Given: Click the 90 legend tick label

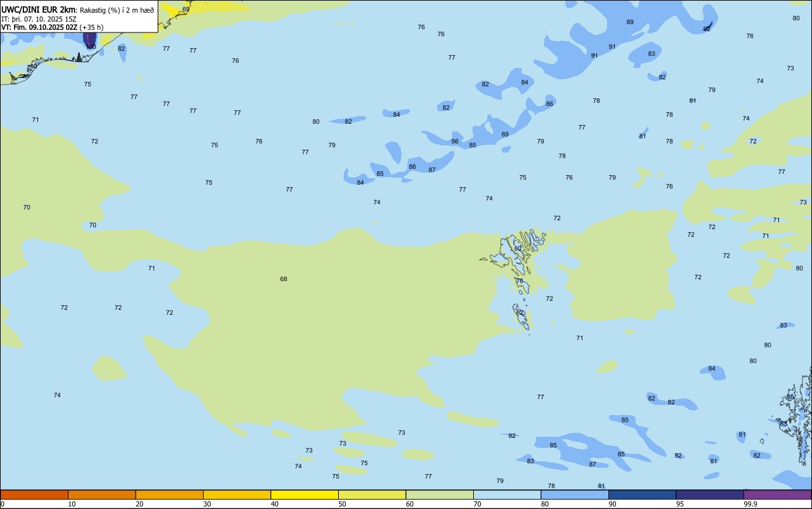Looking at the screenshot, I should pos(613,504).
